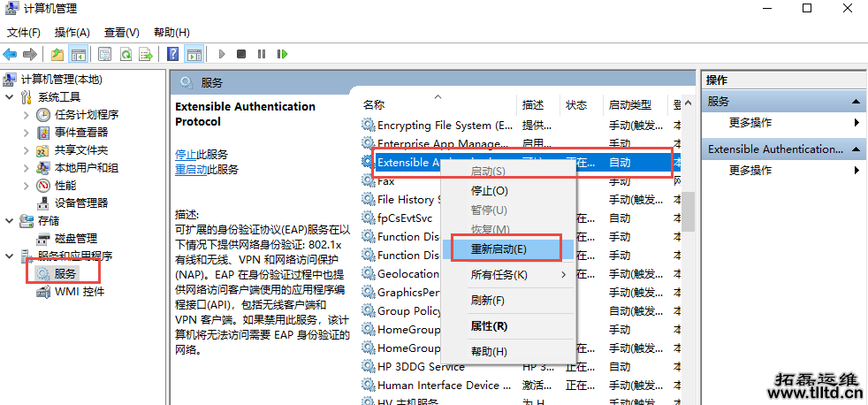Open the Properties toolbar icon

(104, 54)
